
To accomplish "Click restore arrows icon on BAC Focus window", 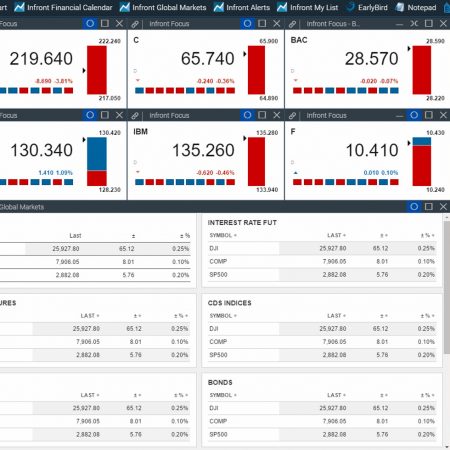I will pyautogui.click(x=414, y=23).
